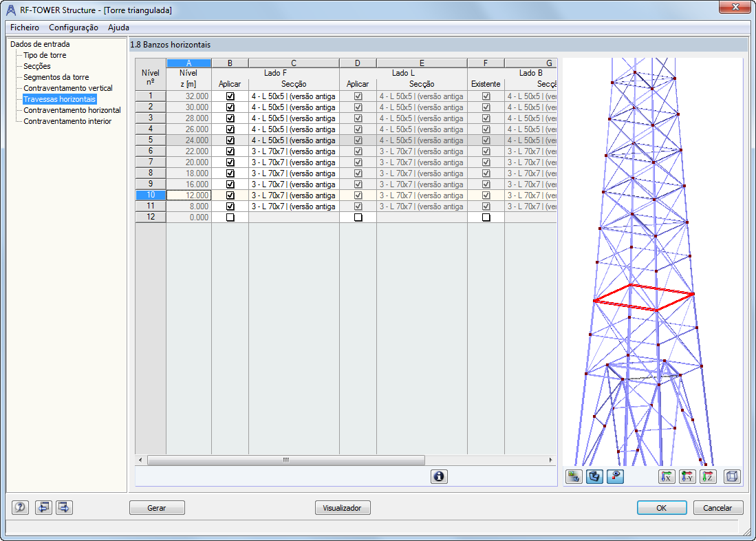Select Segmentos da torre tree item
Image resolution: width=756 pixels, height=541 pixels.
click(x=56, y=77)
